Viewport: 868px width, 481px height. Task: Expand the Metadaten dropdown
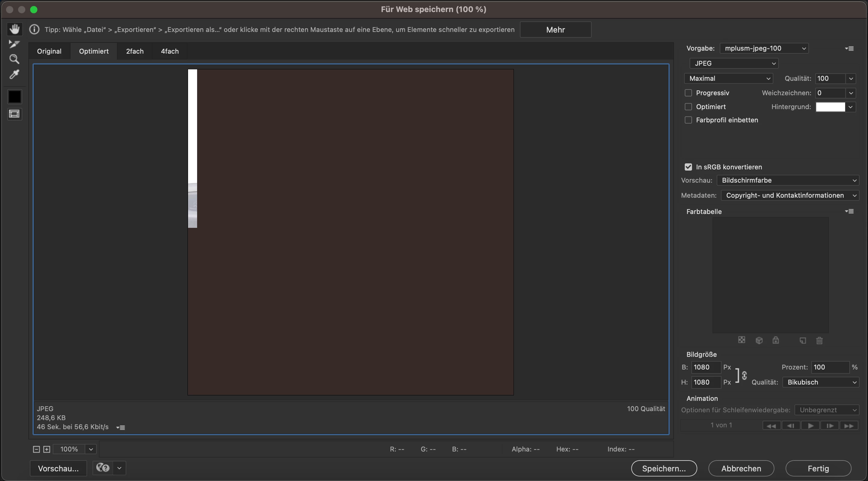790,195
